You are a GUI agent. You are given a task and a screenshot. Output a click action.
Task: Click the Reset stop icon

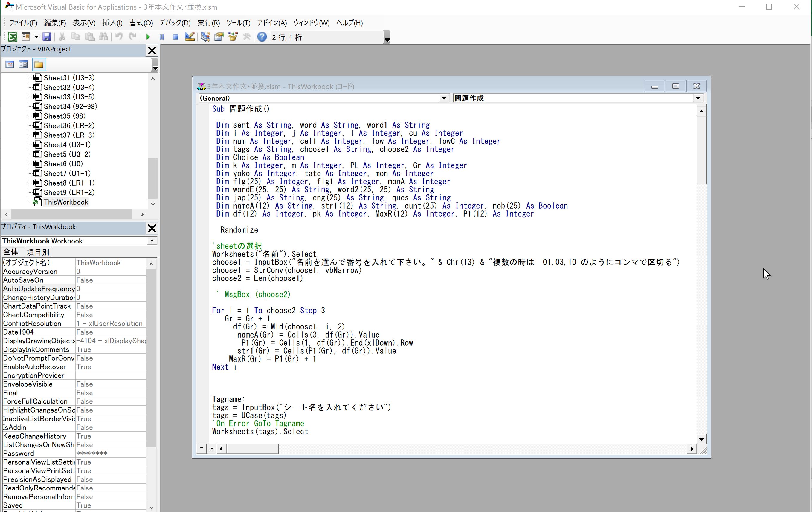[x=175, y=37]
